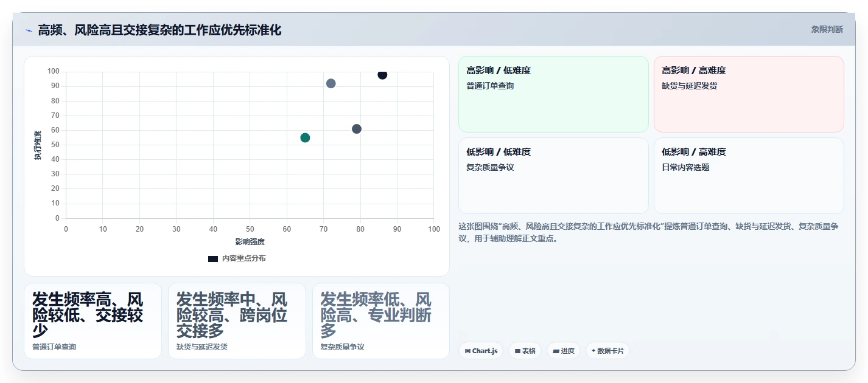Click 普通订单查询 caption under first data card
868x383 pixels.
54,347
